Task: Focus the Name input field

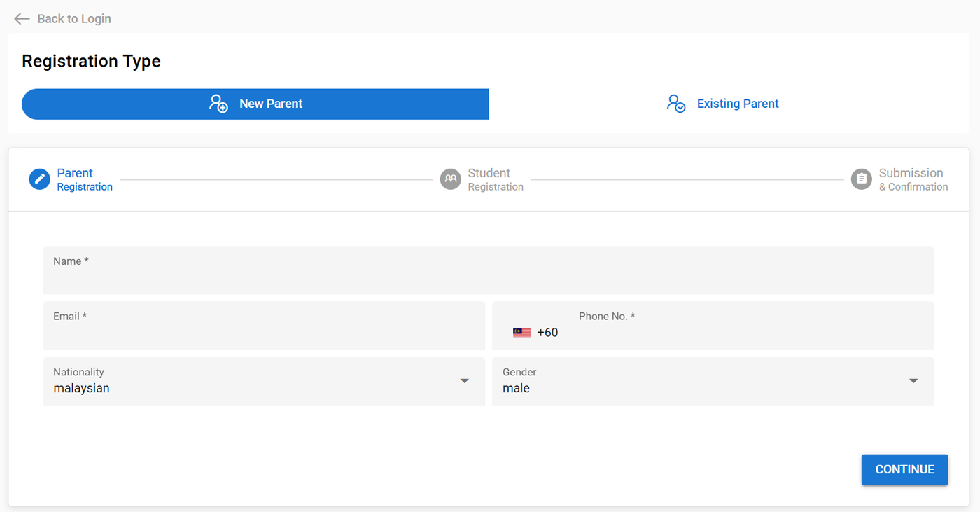Action: tap(489, 270)
